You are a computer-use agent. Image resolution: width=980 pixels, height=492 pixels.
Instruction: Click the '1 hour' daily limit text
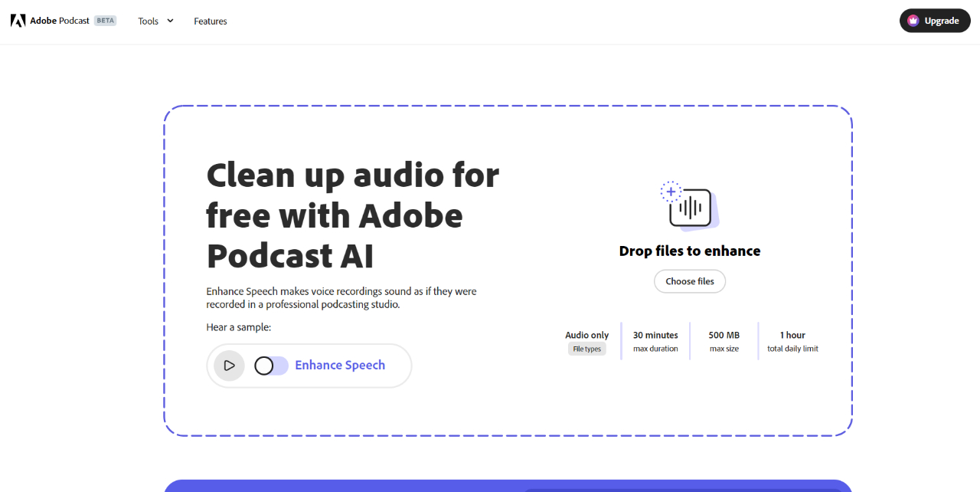[792, 335]
